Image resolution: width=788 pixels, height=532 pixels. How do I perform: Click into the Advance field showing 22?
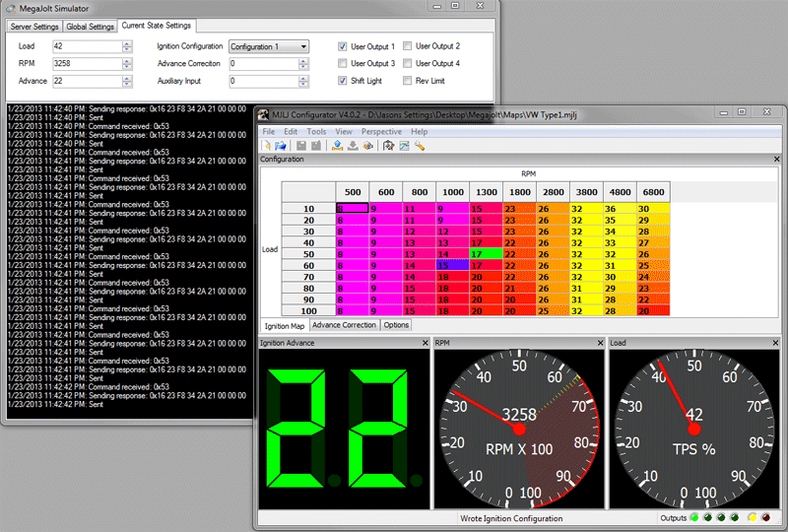(88, 81)
